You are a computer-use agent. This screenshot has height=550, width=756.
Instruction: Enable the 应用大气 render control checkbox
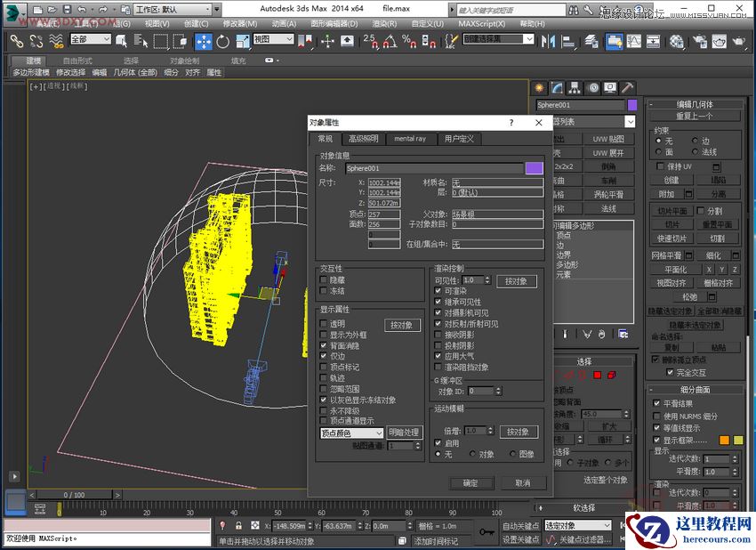(437, 356)
